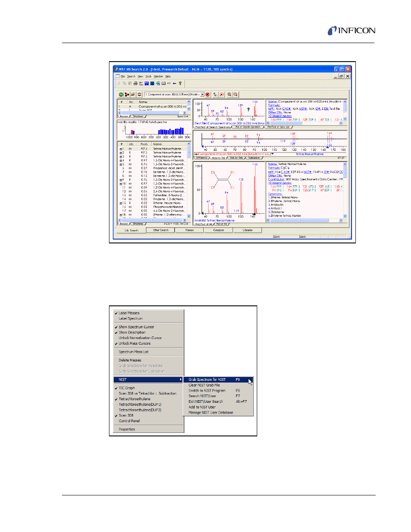Switch to the Other Search tab
The width and height of the screenshot is (411, 532).
click(161, 230)
